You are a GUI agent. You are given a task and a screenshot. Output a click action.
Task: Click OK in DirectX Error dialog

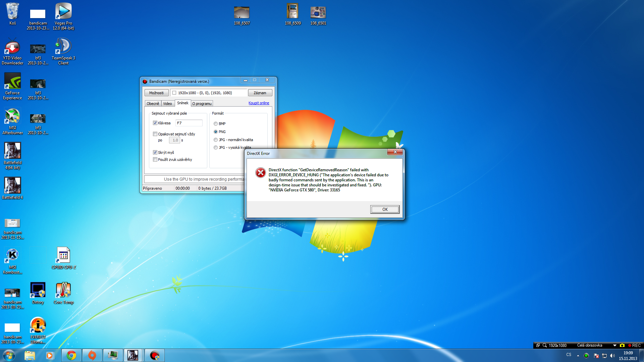tap(385, 209)
